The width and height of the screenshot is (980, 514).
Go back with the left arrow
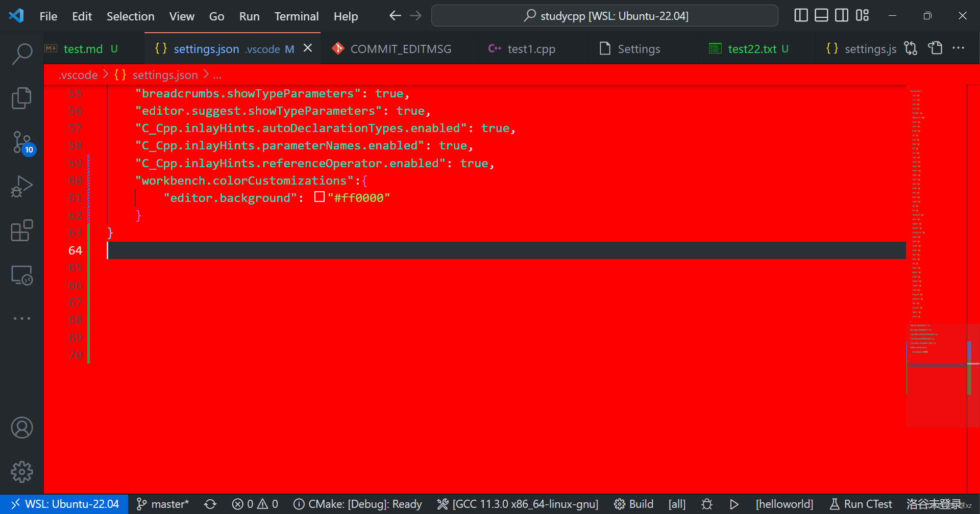tap(395, 16)
